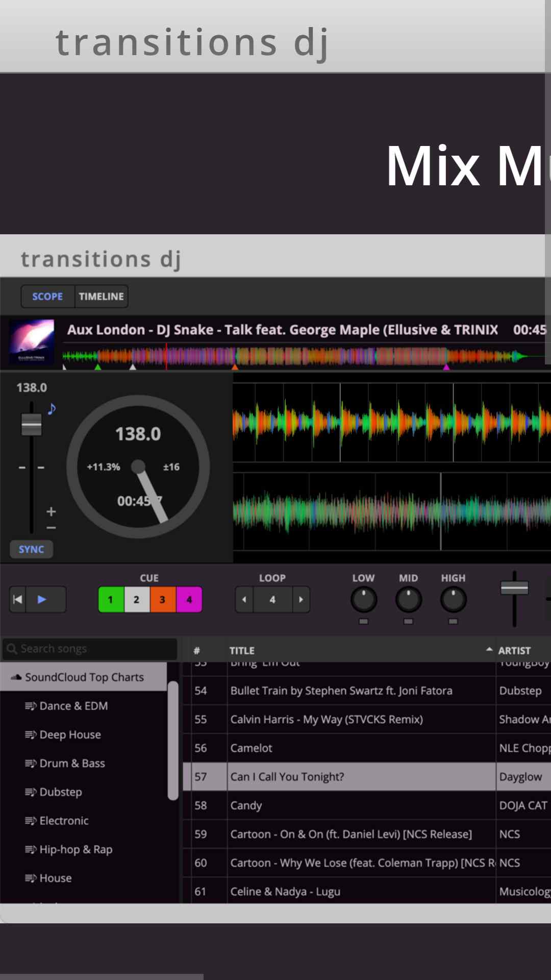Click the DOJA CAT artist cell
Image resolution: width=551 pixels, height=980 pixels.
point(523,805)
